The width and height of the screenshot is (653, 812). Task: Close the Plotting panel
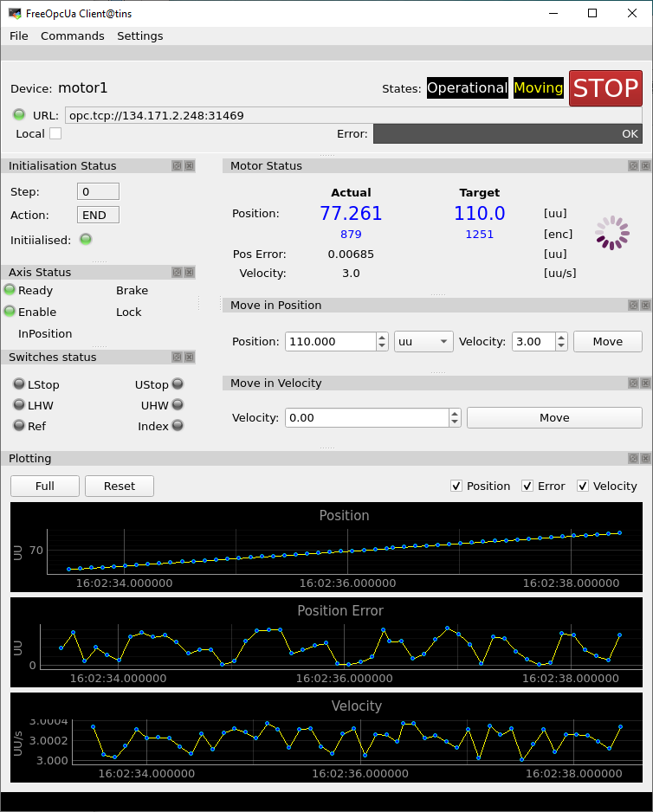click(x=646, y=458)
